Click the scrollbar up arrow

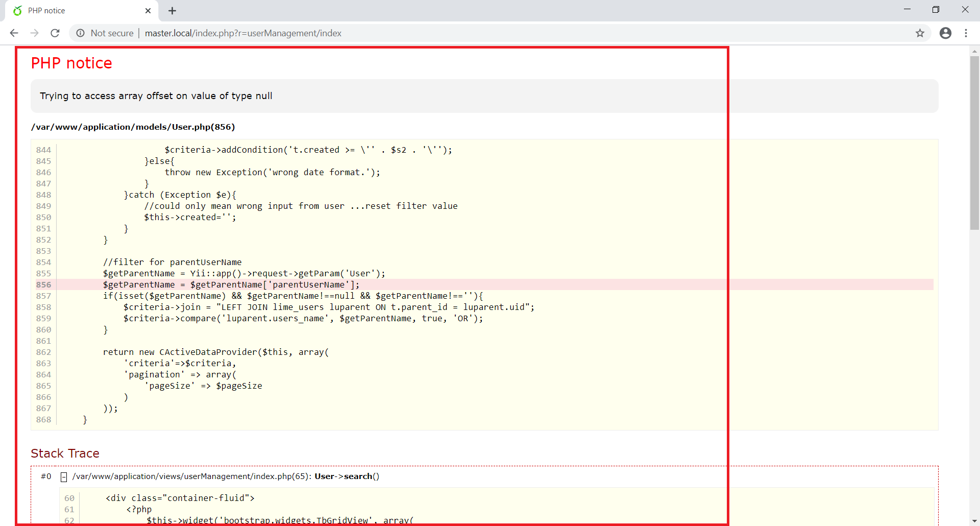tap(974, 51)
